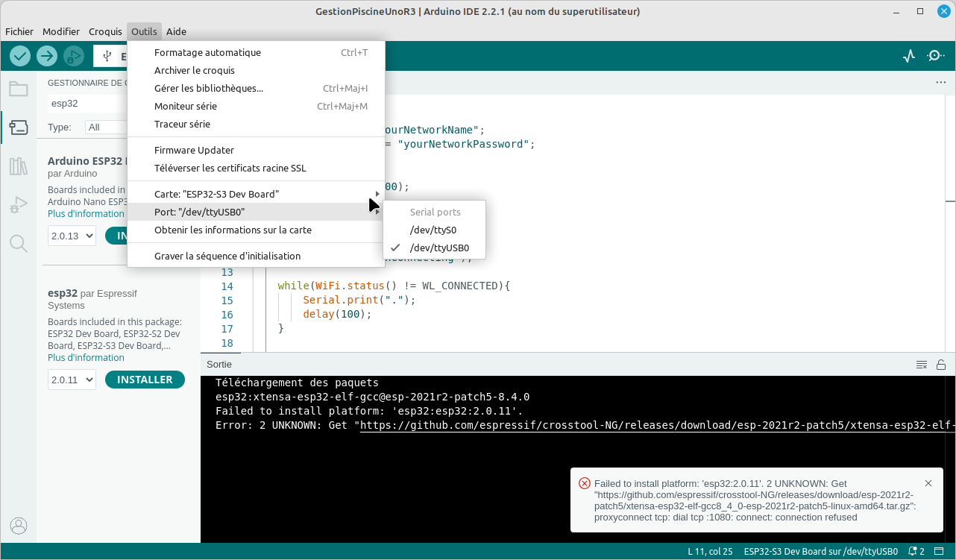The image size is (956, 560).
Task: Dismiss the failed install notification
Action: 928,483
